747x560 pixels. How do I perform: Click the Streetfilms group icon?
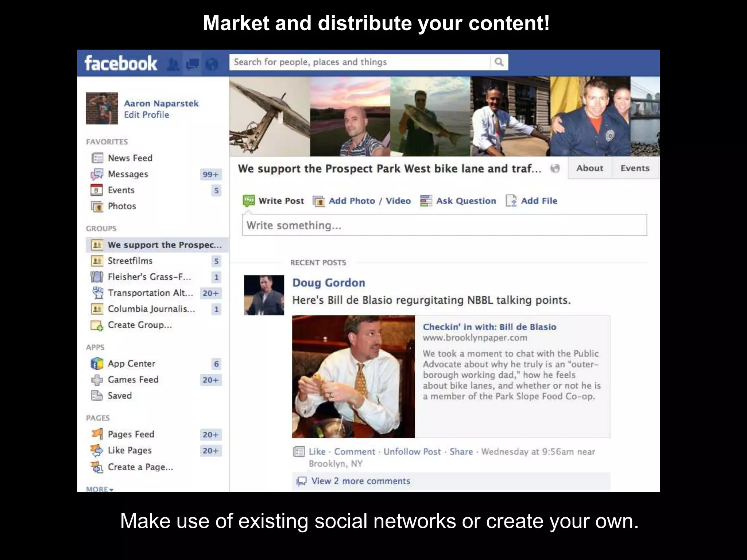coord(97,261)
